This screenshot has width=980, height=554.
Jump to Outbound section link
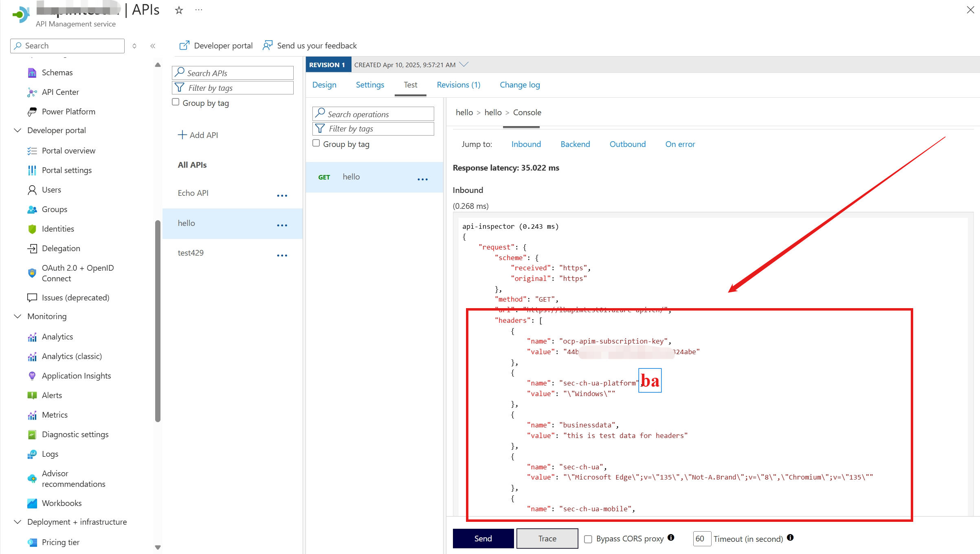(627, 144)
